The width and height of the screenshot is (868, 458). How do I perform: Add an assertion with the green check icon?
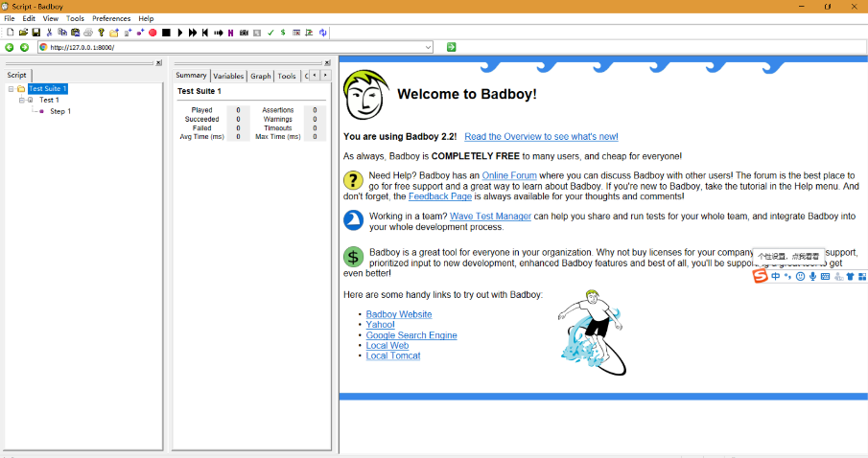tap(270, 33)
